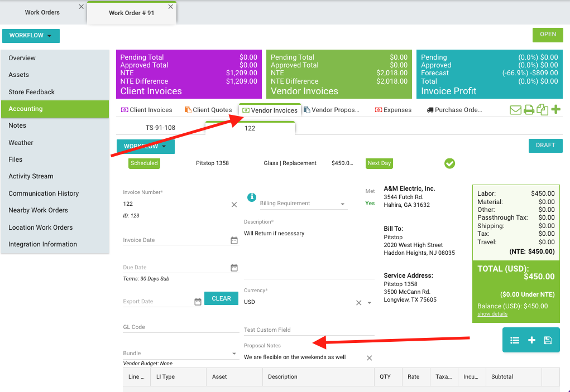The height and width of the screenshot is (392, 570).
Task: Click the Client Invoices summary card
Action: [x=189, y=74]
